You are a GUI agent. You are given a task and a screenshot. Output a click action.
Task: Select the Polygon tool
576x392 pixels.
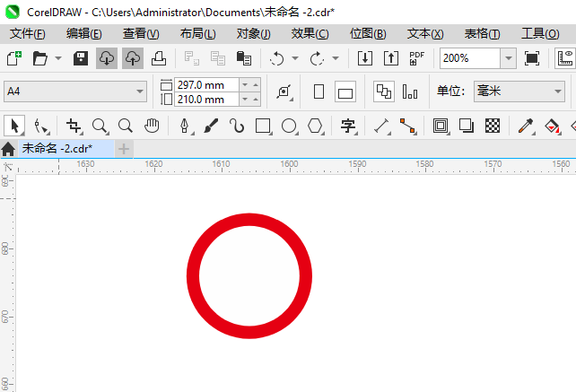[x=315, y=126]
